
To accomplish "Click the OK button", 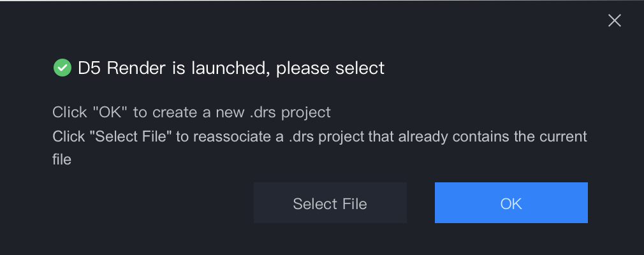I will pos(511,203).
